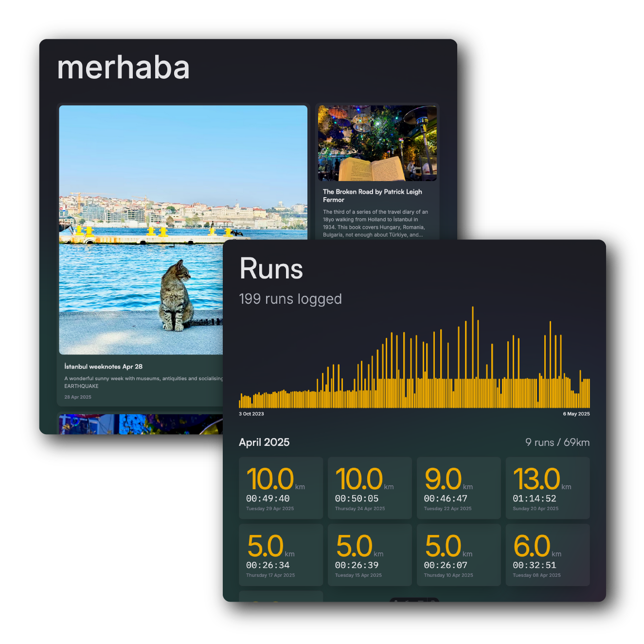Image resolution: width=644 pixels, height=644 pixels.
Task: Open the partially visible post thumbnail below weeknotes
Action: [x=141, y=424]
